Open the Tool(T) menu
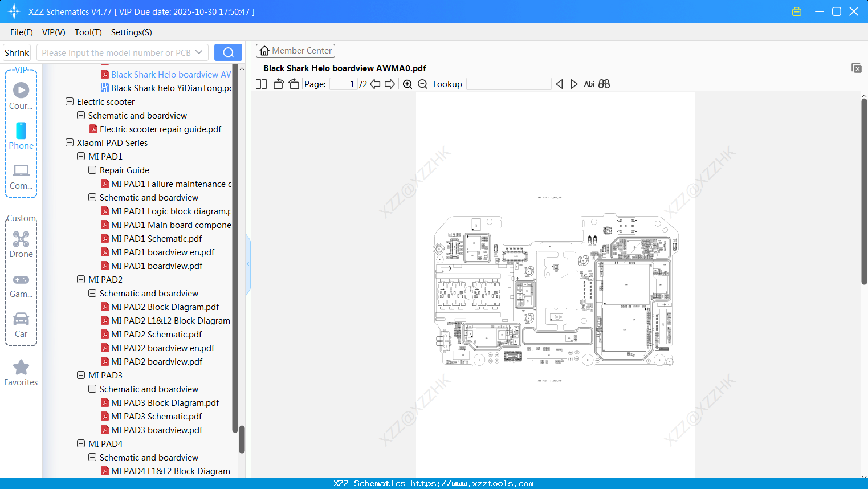The image size is (868, 489). tap(88, 32)
